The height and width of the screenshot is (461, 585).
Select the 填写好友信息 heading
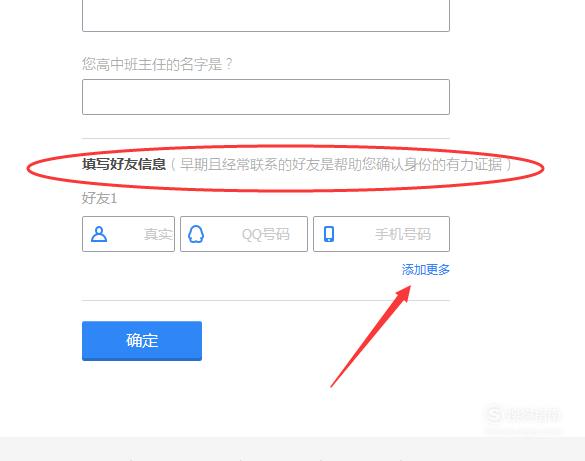click(x=124, y=164)
